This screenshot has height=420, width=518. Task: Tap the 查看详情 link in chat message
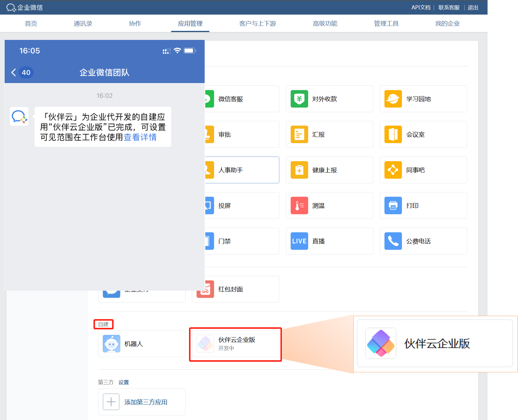point(140,137)
